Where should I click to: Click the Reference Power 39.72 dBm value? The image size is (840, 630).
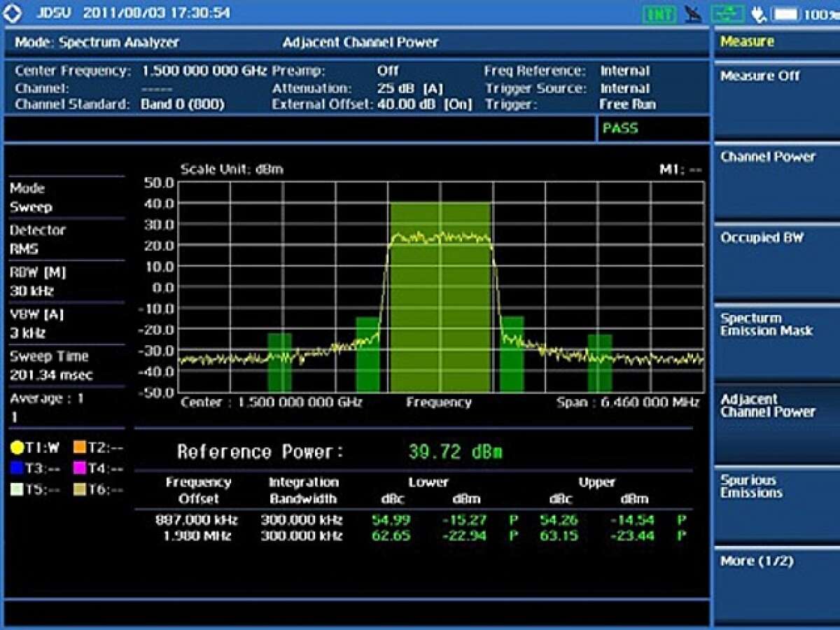point(455,452)
